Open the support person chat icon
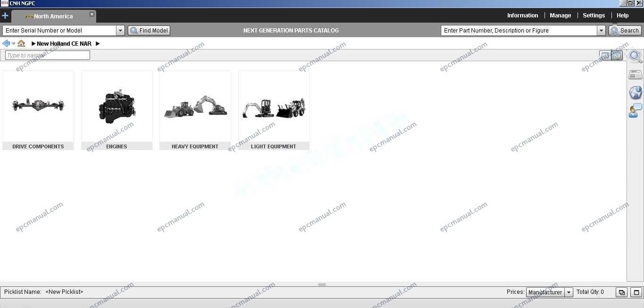644x308 pixels. 636,111
